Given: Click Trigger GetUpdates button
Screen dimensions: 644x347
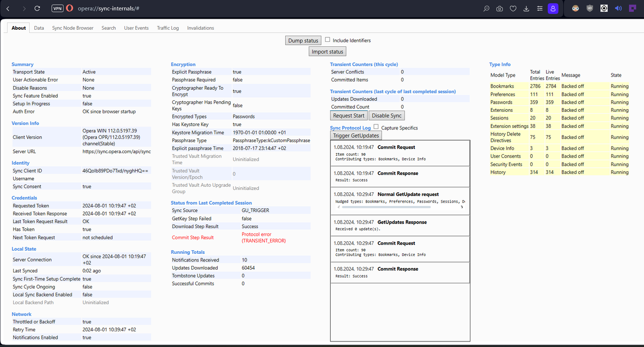Looking at the screenshot, I should pyautogui.click(x=357, y=135).
